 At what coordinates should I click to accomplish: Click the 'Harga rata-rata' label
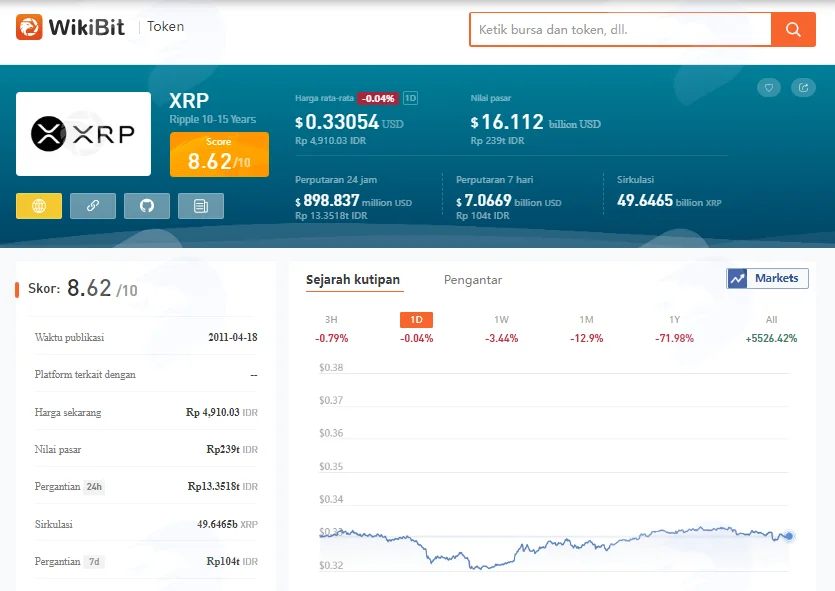(324, 98)
